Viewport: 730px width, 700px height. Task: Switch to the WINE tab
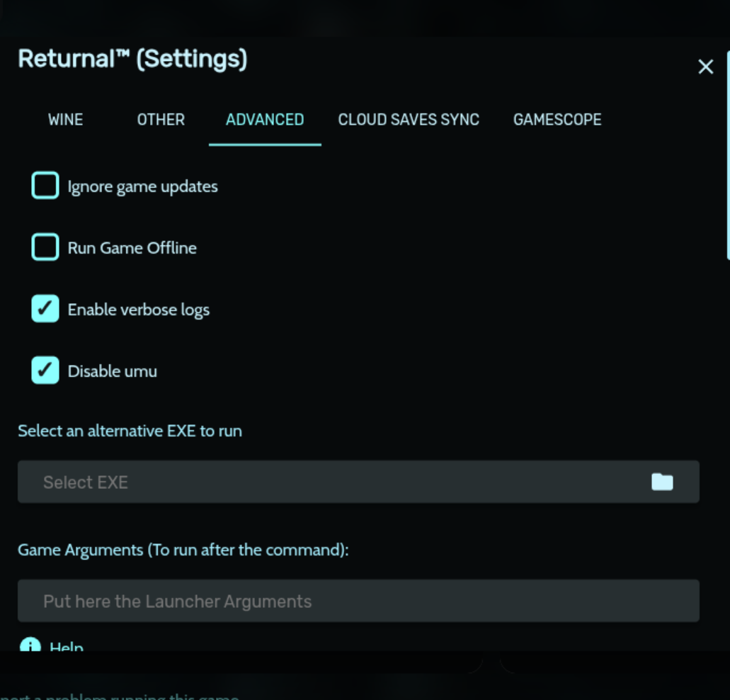point(66,120)
